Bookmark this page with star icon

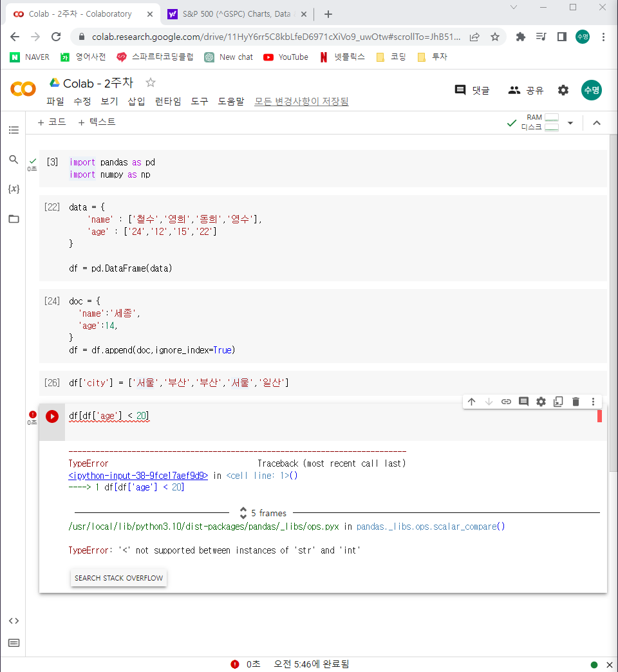495,37
